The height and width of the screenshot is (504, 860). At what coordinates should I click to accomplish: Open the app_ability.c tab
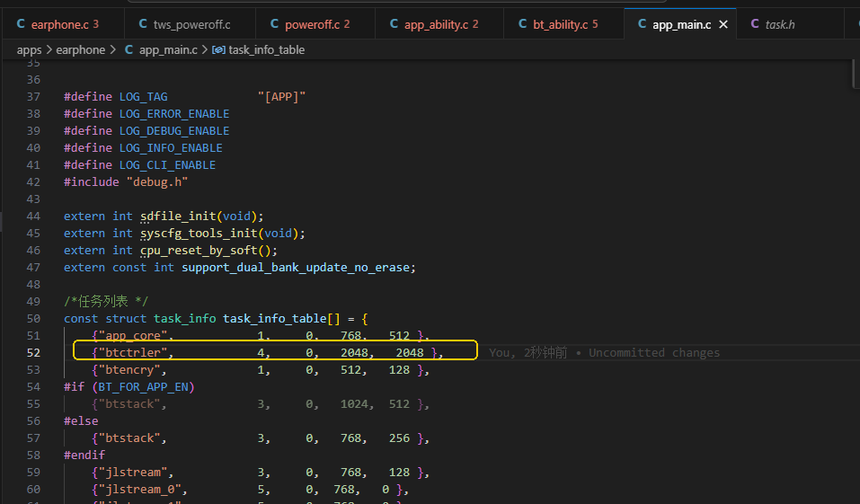click(x=439, y=24)
